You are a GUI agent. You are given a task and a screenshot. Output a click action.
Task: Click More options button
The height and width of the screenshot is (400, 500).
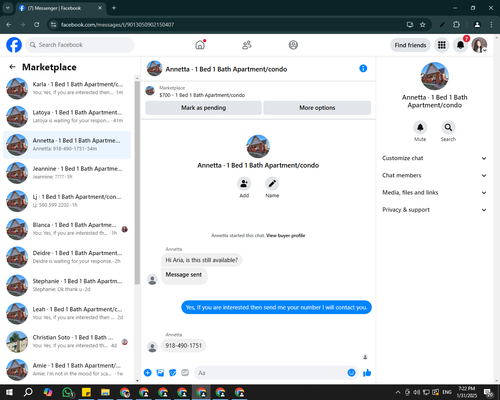(317, 108)
